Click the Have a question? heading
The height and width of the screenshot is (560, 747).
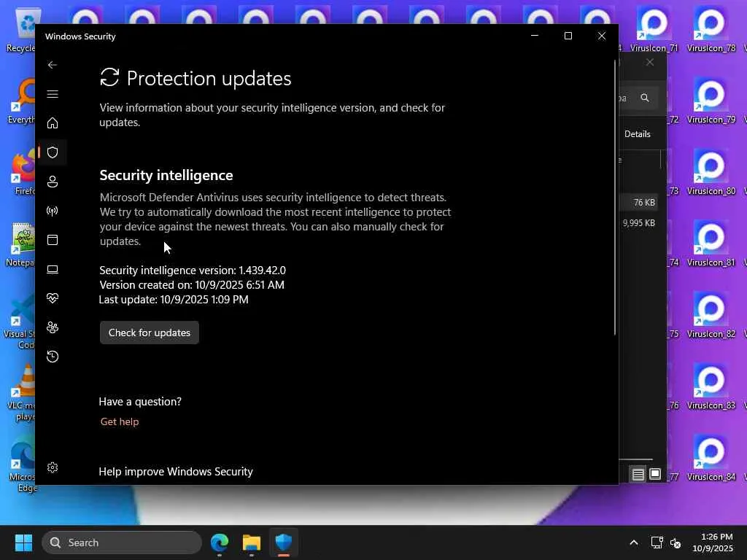[140, 402]
